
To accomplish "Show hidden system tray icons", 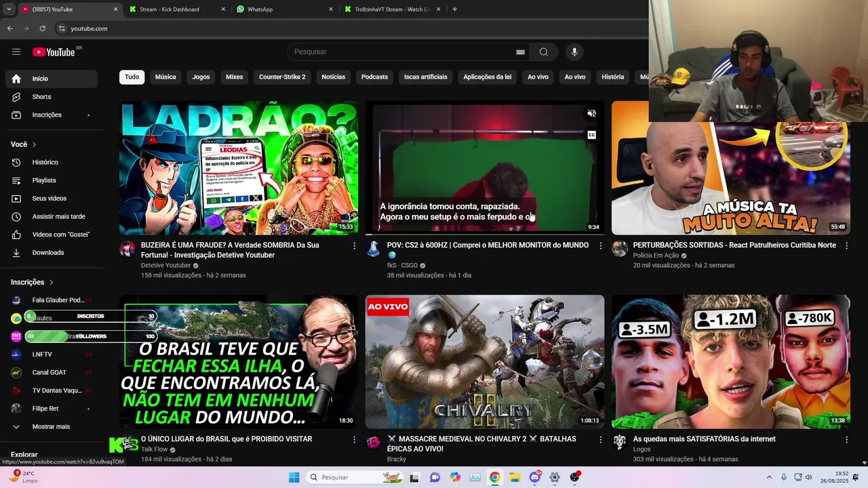I will [x=769, y=477].
